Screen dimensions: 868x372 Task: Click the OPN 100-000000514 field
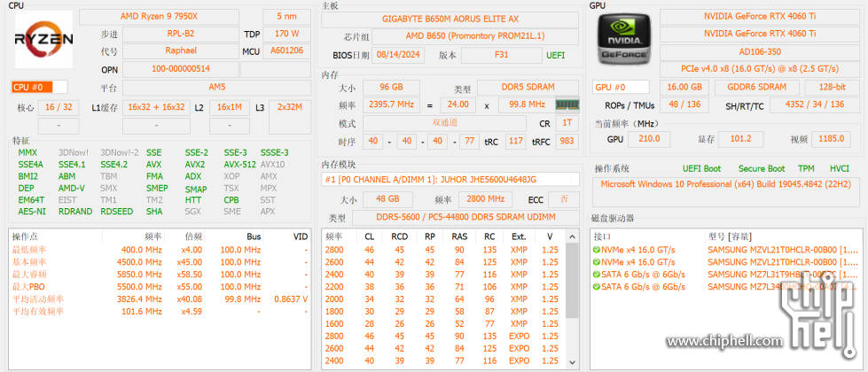(181, 70)
